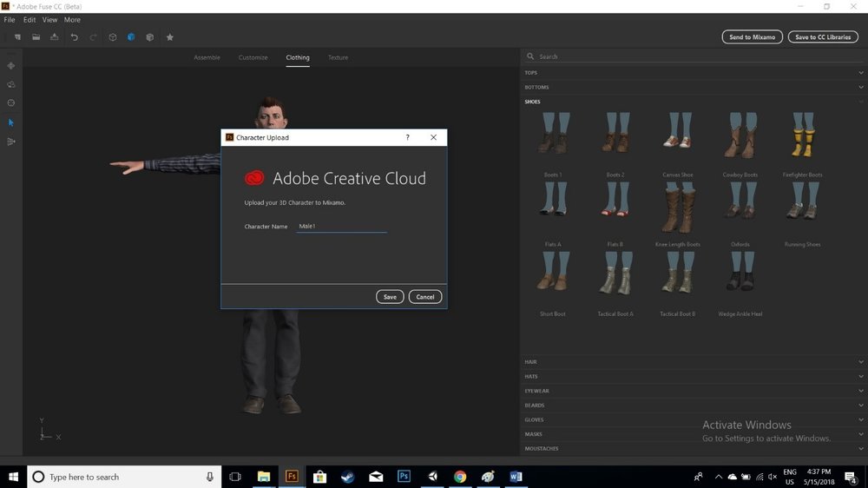Screen dimensions: 868x488
Task: Select the Firefighter Boots thumbnail
Action: 802,135
